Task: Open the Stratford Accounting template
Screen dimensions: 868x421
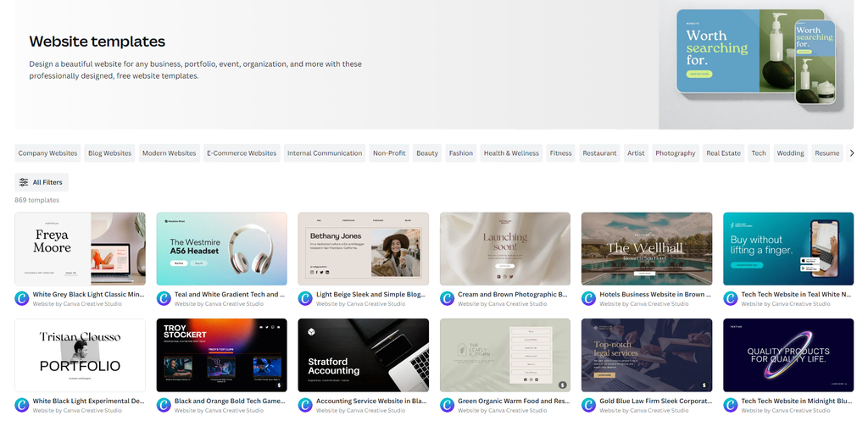Action: click(363, 355)
